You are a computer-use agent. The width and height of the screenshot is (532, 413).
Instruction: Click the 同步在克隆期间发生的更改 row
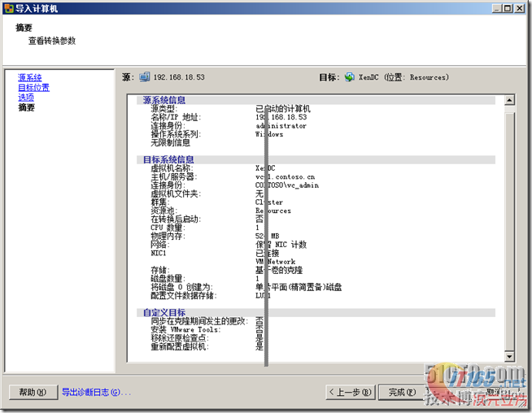[199, 321]
